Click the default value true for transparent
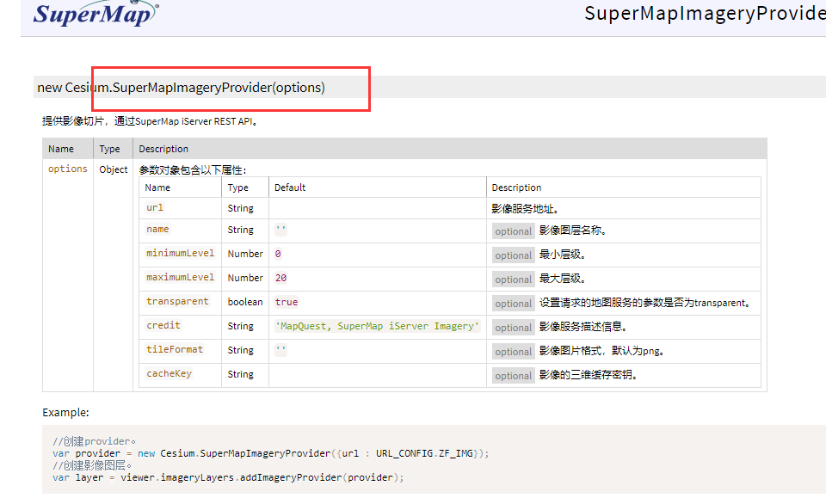Viewport: 826px width, 504px height. pyautogui.click(x=287, y=302)
